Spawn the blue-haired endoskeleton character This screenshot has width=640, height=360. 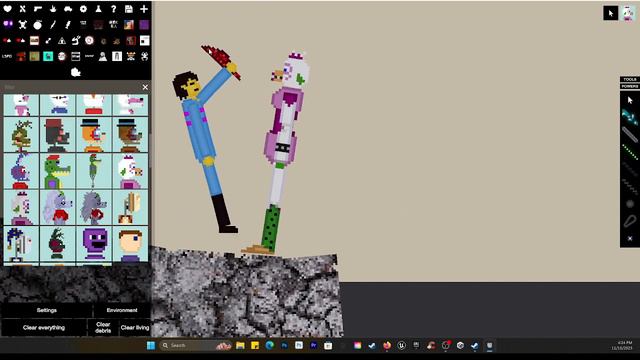click(x=21, y=244)
